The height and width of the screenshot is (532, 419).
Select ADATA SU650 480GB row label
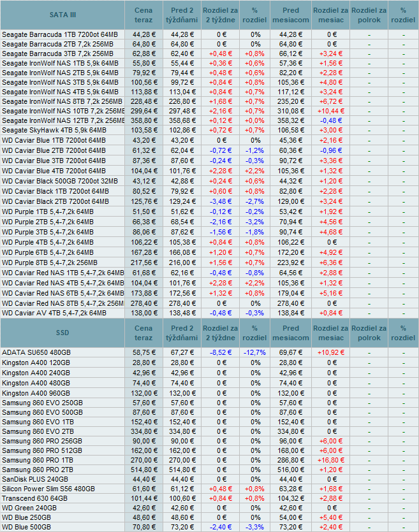pyautogui.click(x=36, y=352)
